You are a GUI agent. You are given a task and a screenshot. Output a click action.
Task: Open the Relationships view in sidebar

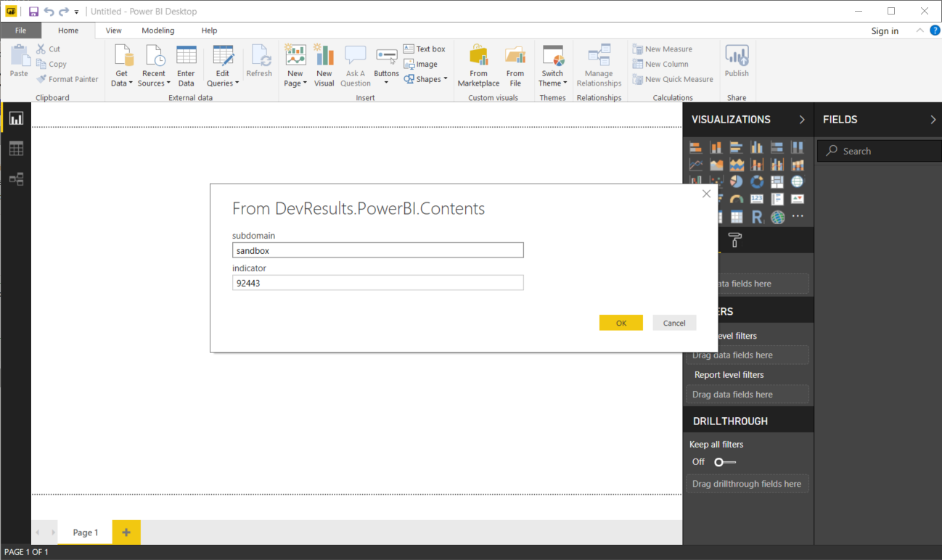point(16,179)
